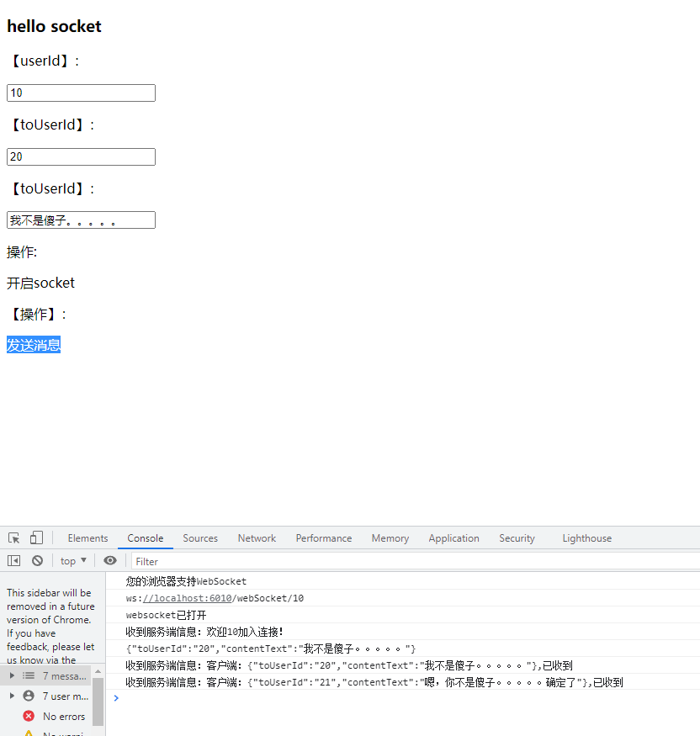Image resolution: width=700 pixels, height=736 pixels.
Task: Create a live expression with the eye icon
Action: [x=109, y=560]
